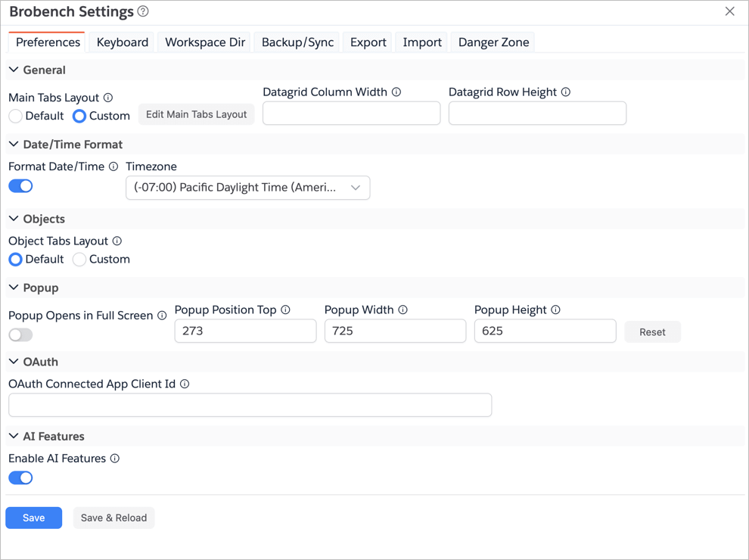Open the Timezone dropdown
749x560 pixels.
pyautogui.click(x=247, y=188)
